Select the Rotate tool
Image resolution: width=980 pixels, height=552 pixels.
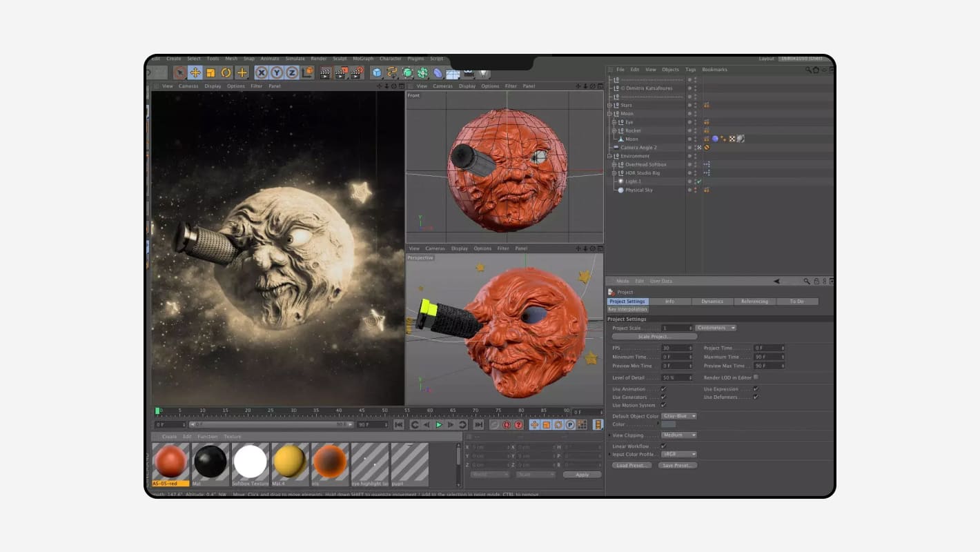[226, 72]
